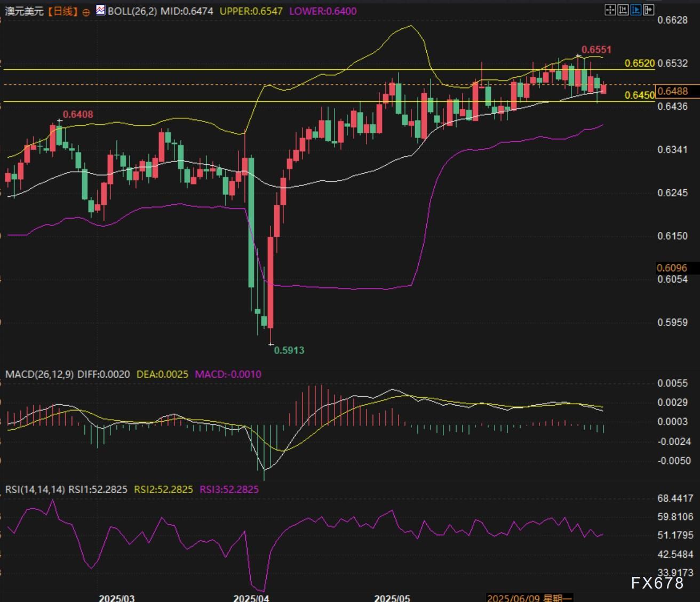Screen dimensions: 700x602
Task: Click the scroll-to-chart-start icon
Action: (623, 10)
